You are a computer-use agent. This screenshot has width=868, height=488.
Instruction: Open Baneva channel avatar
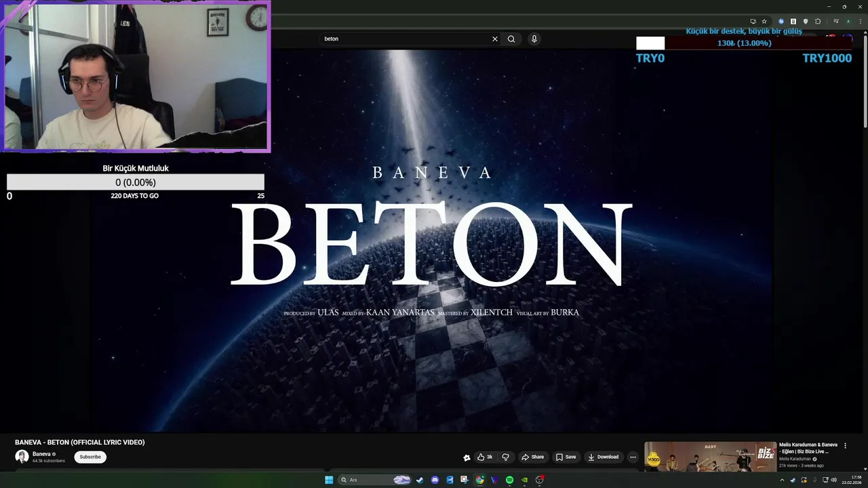(22, 457)
